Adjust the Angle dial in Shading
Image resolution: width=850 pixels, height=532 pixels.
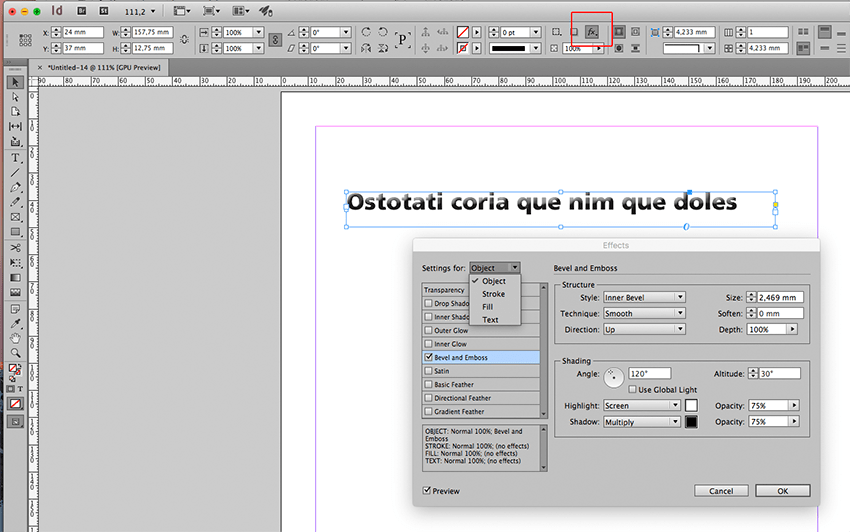tap(614, 377)
